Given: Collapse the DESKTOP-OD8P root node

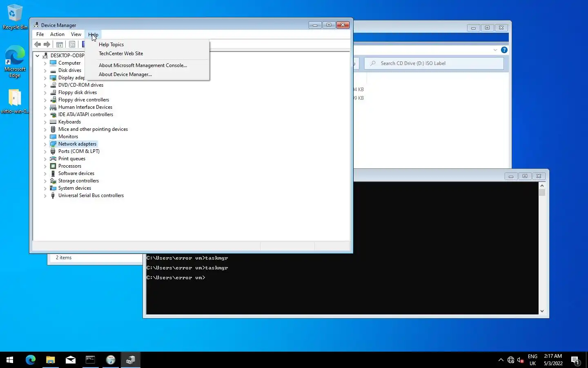Looking at the screenshot, I should click(x=37, y=56).
